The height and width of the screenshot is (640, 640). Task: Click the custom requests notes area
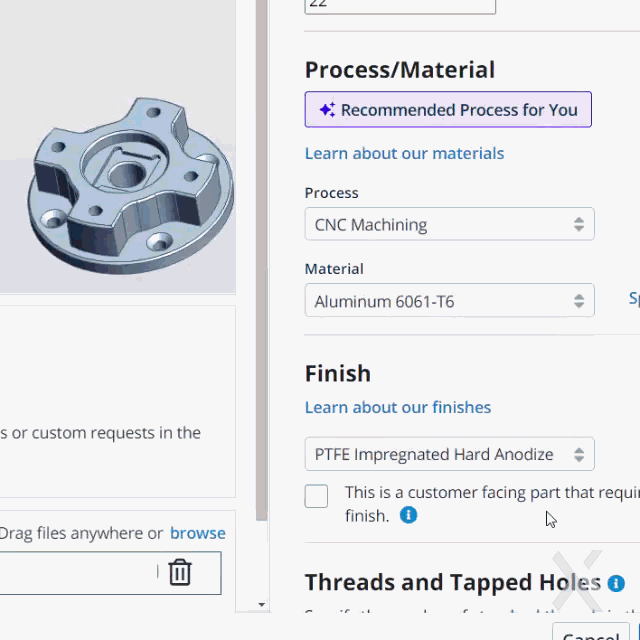pos(110,440)
